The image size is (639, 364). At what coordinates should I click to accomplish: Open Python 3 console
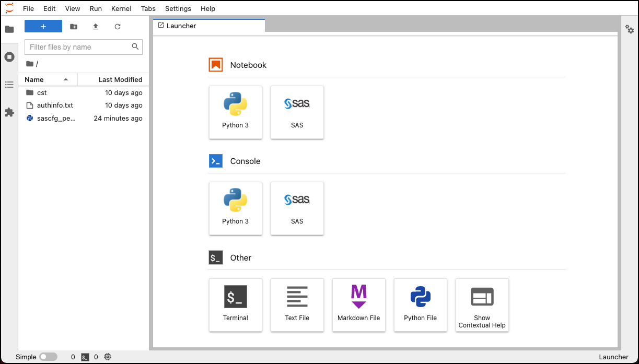click(x=236, y=208)
